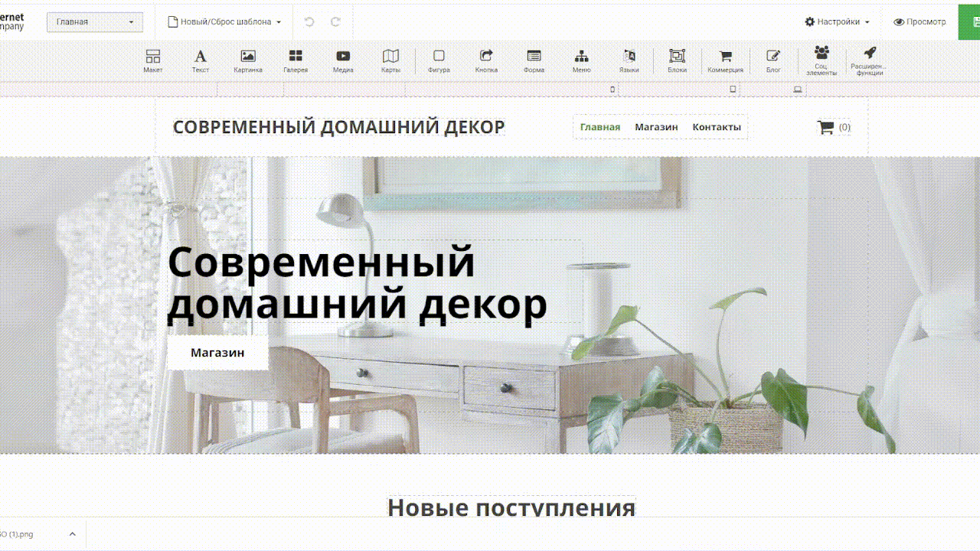This screenshot has height=551, width=980.
Task: Open the Новый/Сброс шаблона dropdown
Action: 224,22
